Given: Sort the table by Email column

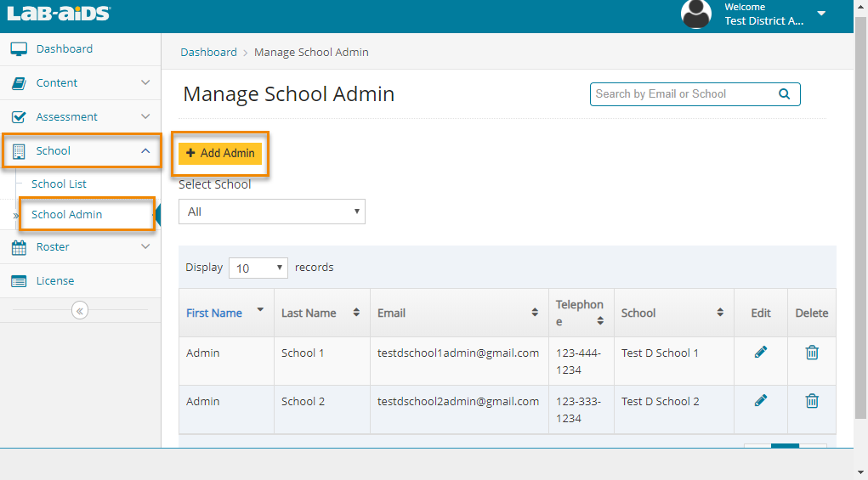Looking at the screenshot, I should tap(459, 313).
